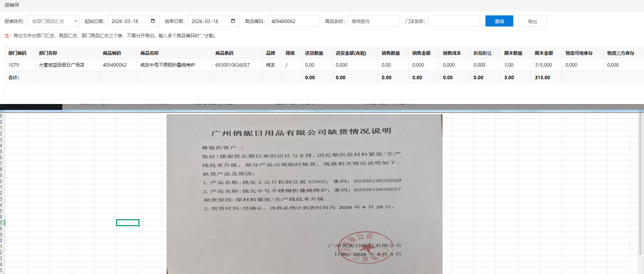Screen dimensions: 644x274
Task: Click the blue 查询 query button
Action: (x=499, y=21)
